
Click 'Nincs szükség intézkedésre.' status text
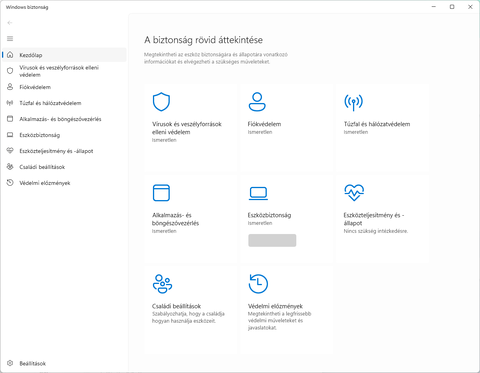tap(376, 231)
